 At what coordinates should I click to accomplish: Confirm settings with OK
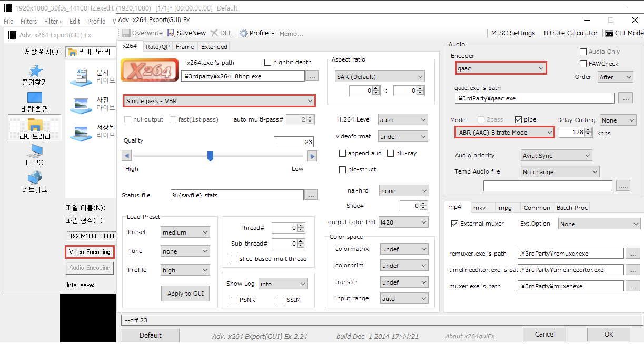(609, 334)
